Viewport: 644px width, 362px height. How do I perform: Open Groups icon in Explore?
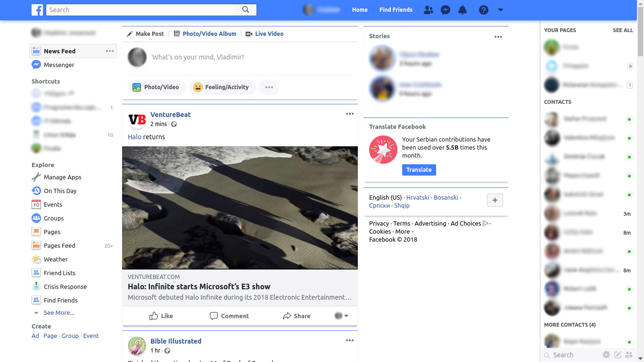36,218
